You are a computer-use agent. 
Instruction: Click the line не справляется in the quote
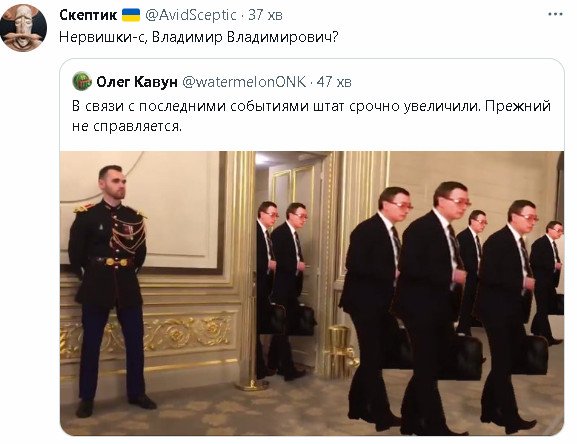click(x=127, y=126)
